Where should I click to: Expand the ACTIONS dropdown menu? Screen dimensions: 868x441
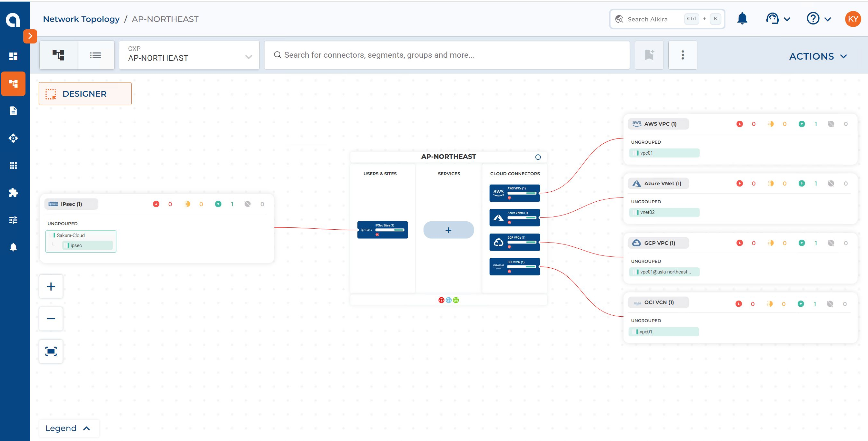[x=818, y=56]
